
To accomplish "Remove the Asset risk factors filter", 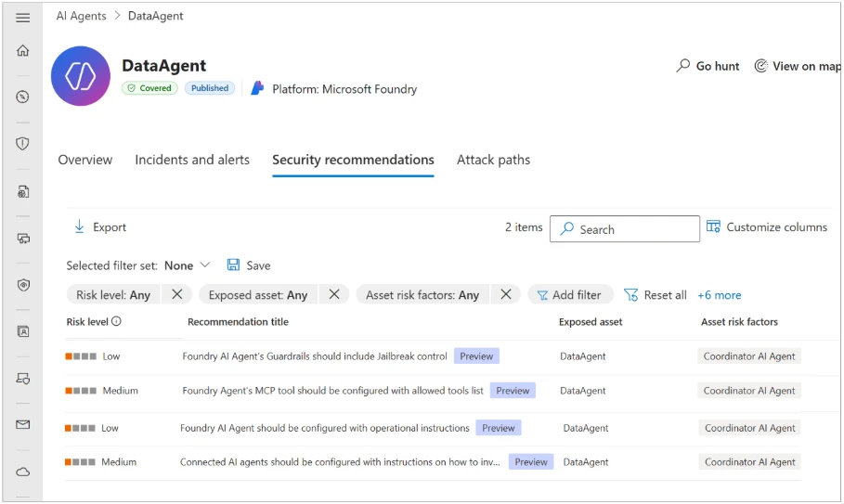I will click(x=505, y=295).
